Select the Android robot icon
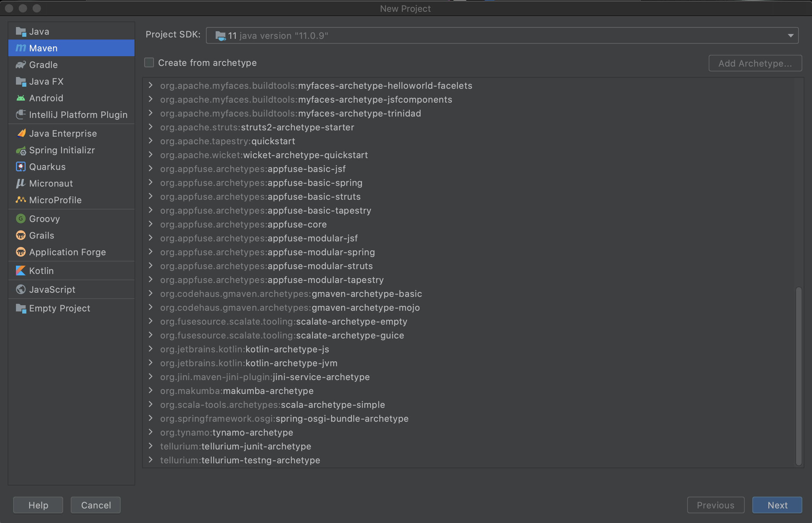Screen dimensions: 812x523 [21, 98]
